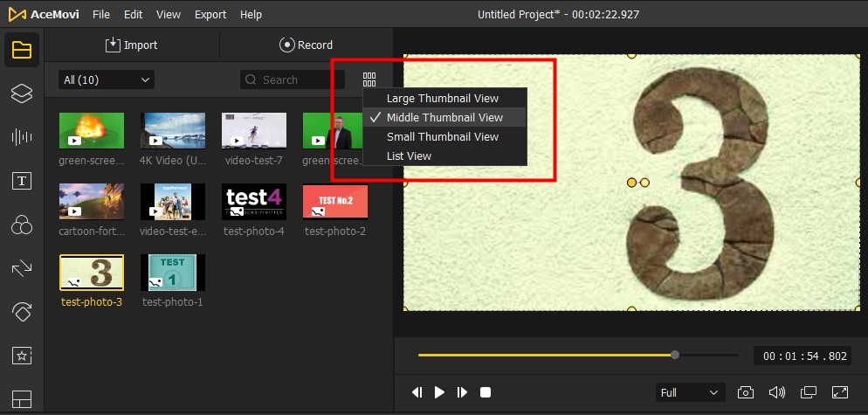Click the volume speaker icon
Image resolution: width=868 pixels, height=415 pixels.
[776, 392]
